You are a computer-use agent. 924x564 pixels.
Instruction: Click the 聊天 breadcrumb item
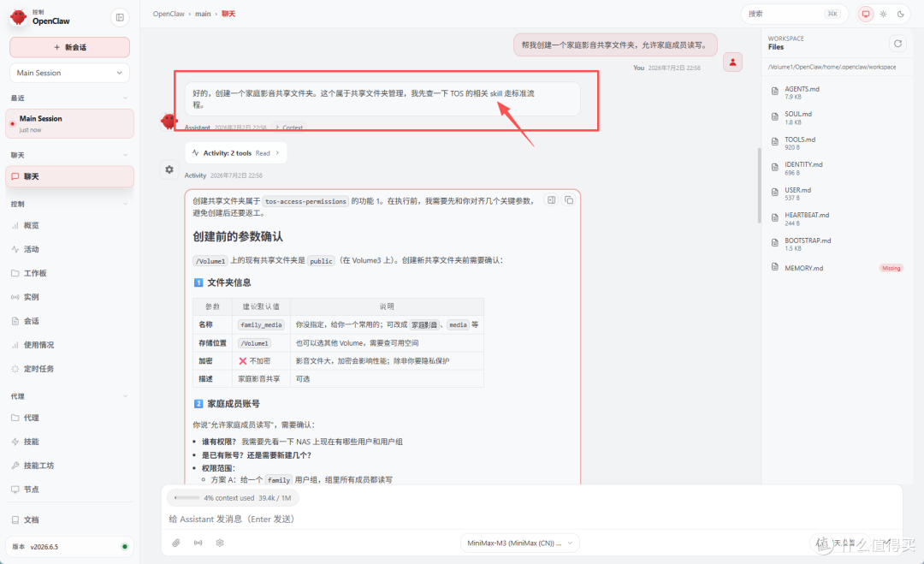pos(228,14)
